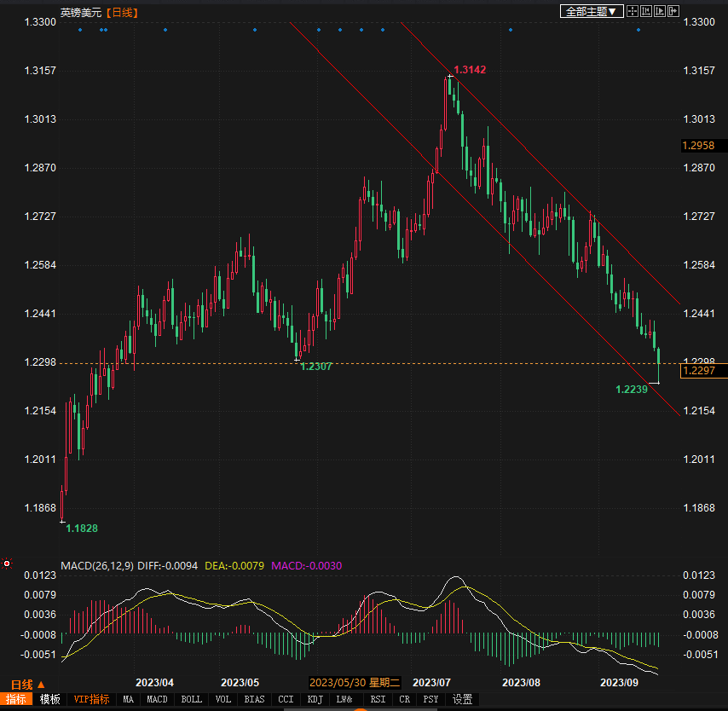Select the MACD indicator button
The image size is (728, 711).
point(157,699)
